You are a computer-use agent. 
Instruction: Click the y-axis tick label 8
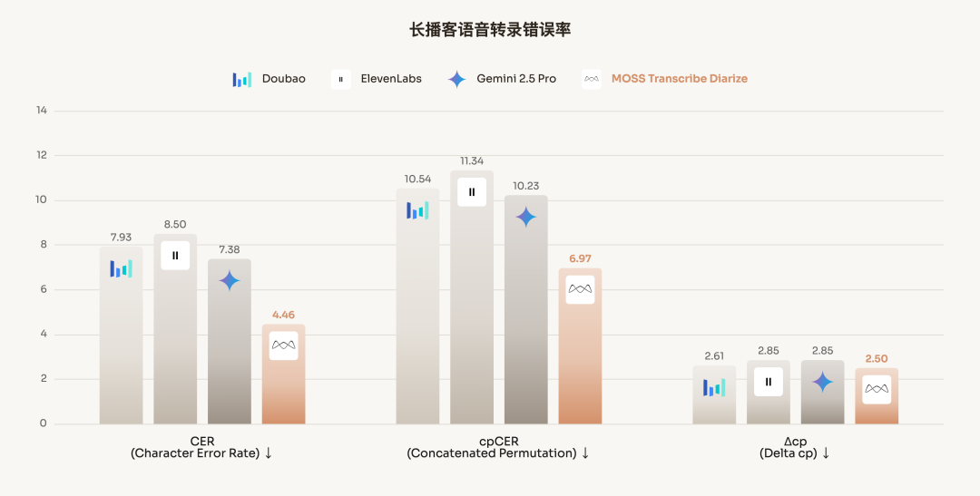[44, 244]
